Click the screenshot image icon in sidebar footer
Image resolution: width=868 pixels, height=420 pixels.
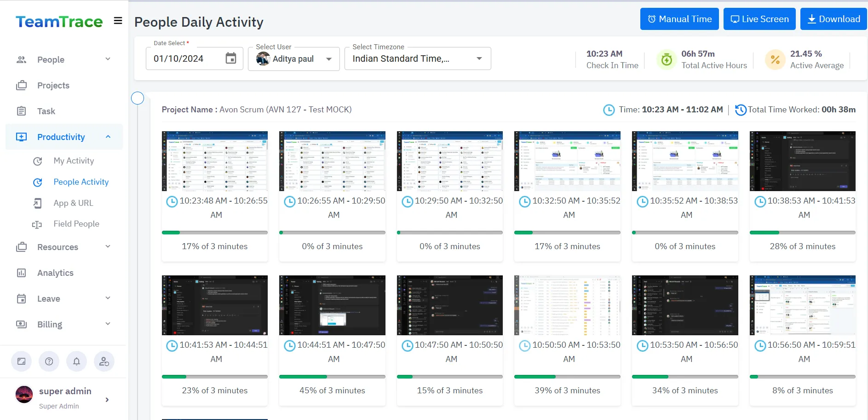point(22,362)
